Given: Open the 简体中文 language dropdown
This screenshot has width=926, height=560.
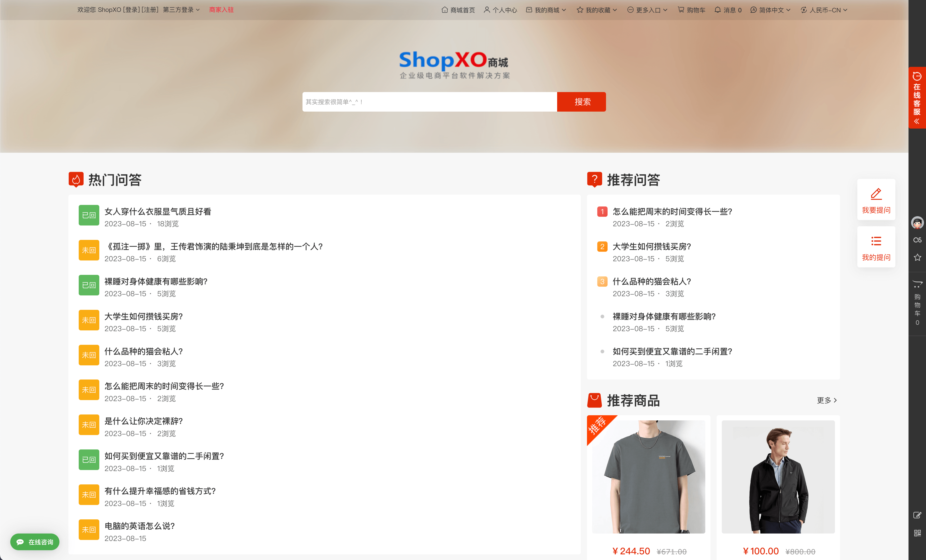Looking at the screenshot, I should (770, 10).
